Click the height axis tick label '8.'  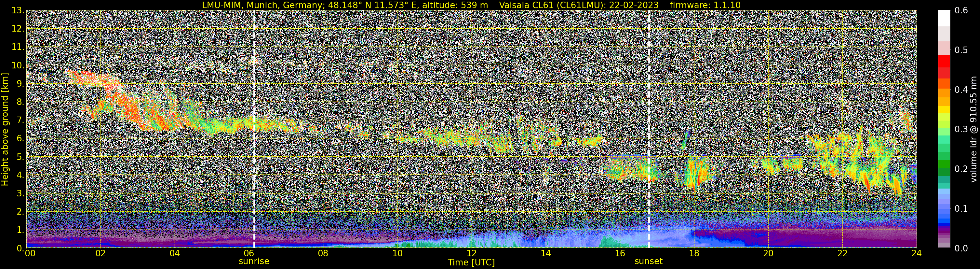(x=20, y=102)
